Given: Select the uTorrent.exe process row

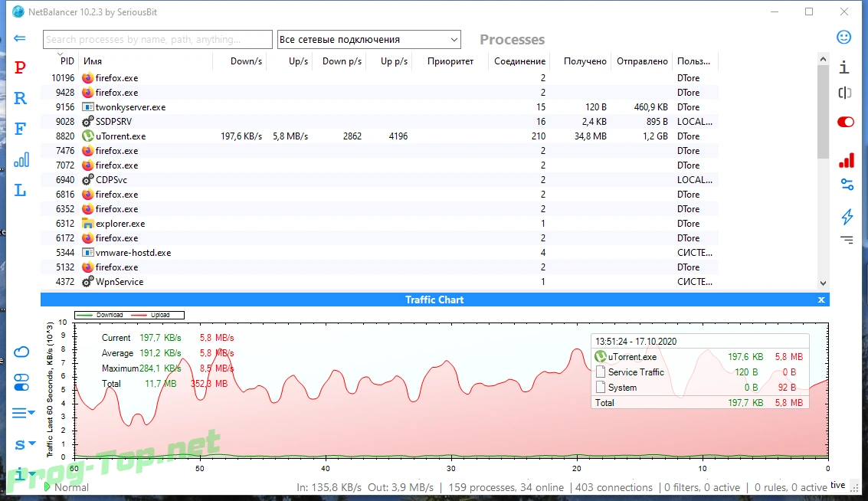Looking at the screenshot, I should click(x=380, y=136).
